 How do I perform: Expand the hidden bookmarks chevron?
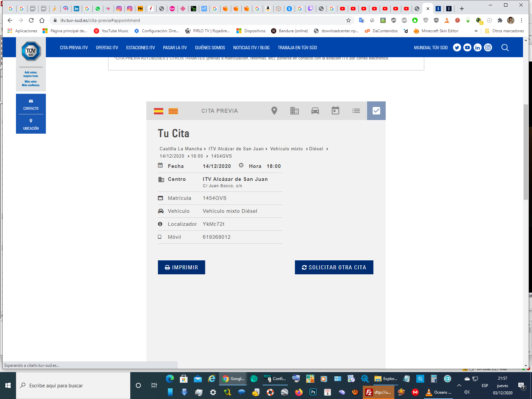[476, 31]
